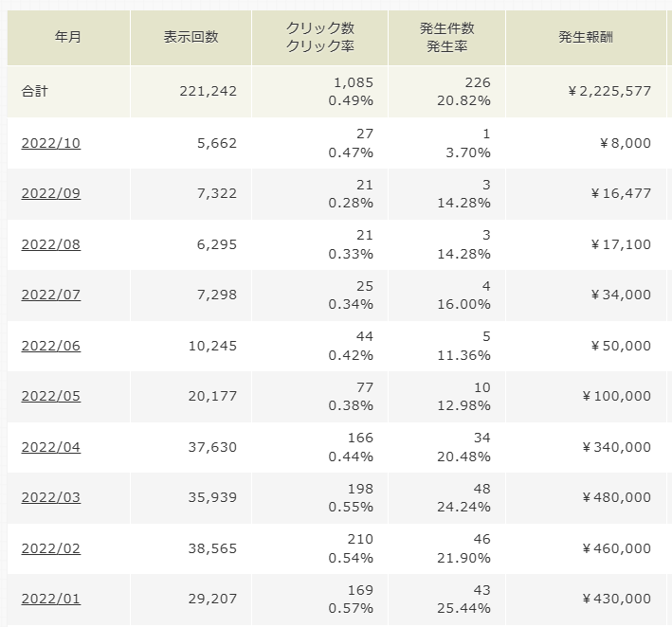Click the 表示回数 column header
672x627 pixels.
[191, 38]
